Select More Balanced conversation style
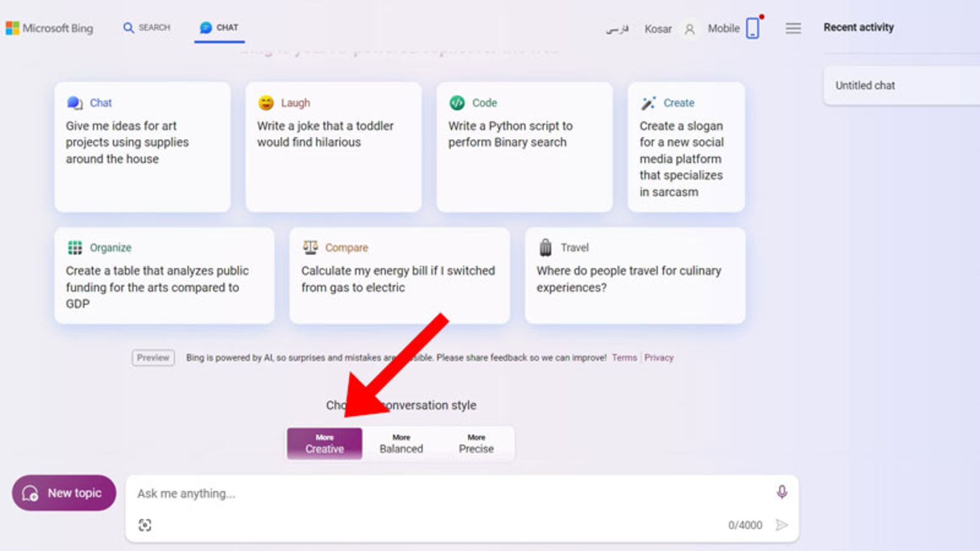980x551 pixels. (401, 444)
